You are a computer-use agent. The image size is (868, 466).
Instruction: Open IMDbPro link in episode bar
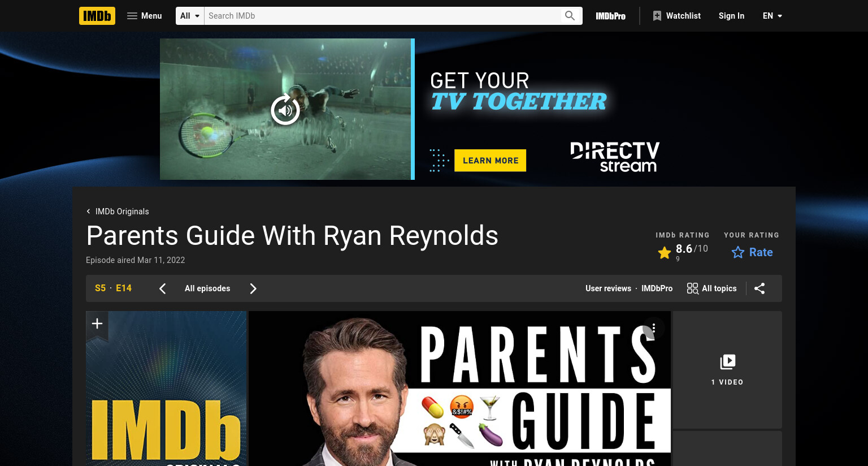click(x=657, y=288)
